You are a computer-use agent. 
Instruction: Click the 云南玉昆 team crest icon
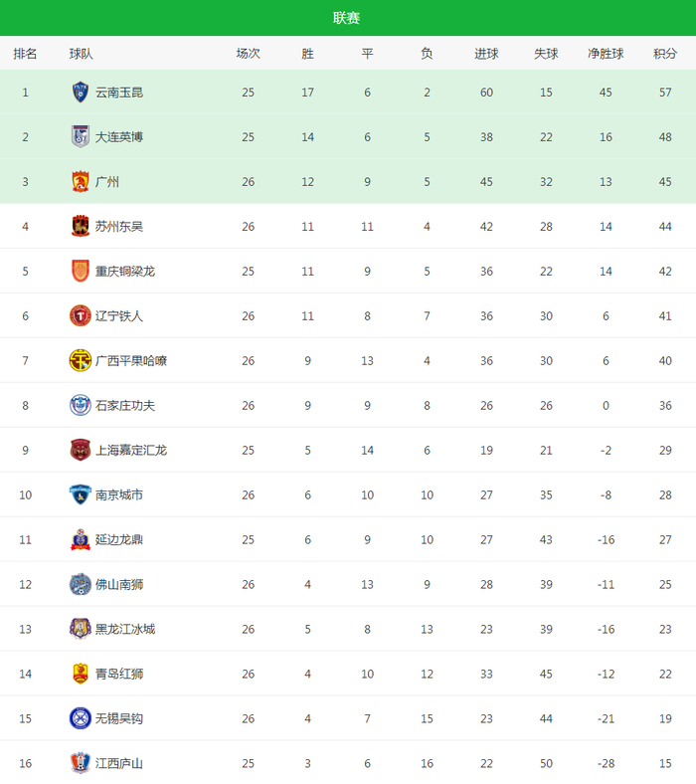tap(80, 93)
